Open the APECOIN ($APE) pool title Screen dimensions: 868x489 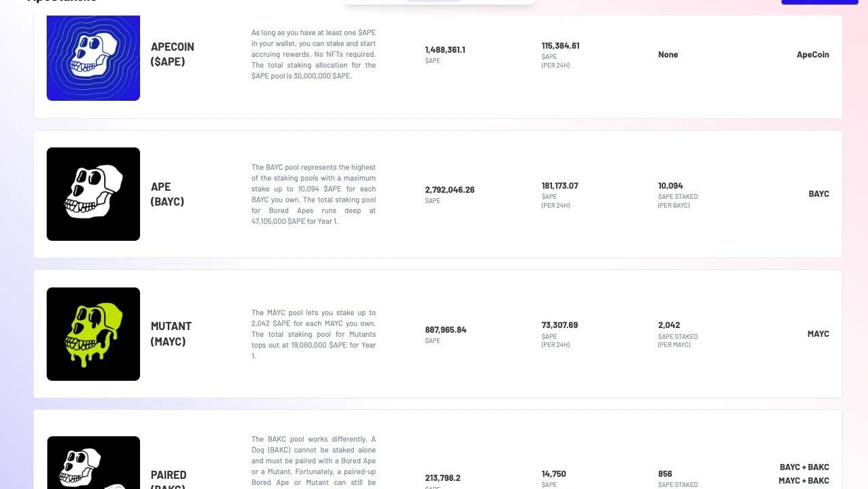[x=173, y=54]
